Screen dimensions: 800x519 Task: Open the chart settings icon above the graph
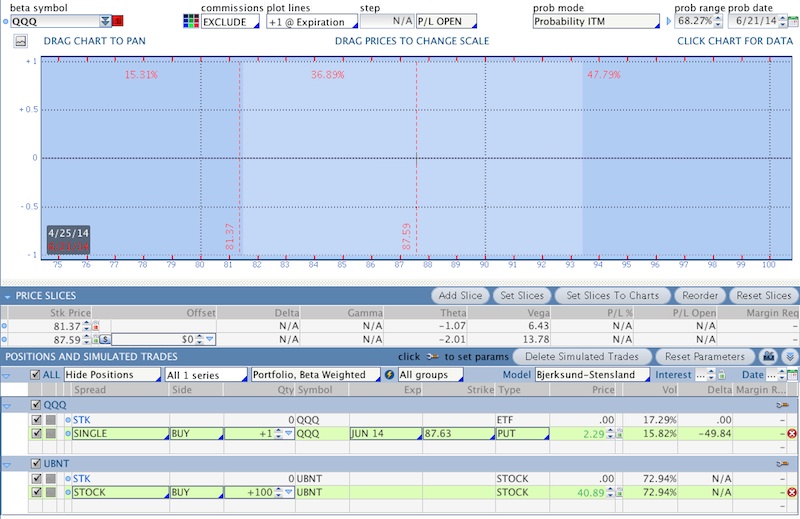pyautogui.click(x=20, y=41)
